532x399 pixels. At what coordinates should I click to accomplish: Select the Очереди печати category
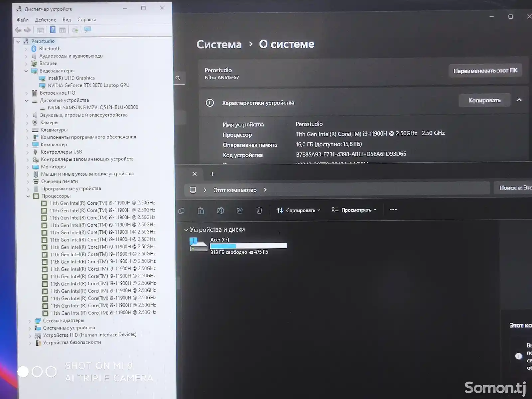[60, 181]
